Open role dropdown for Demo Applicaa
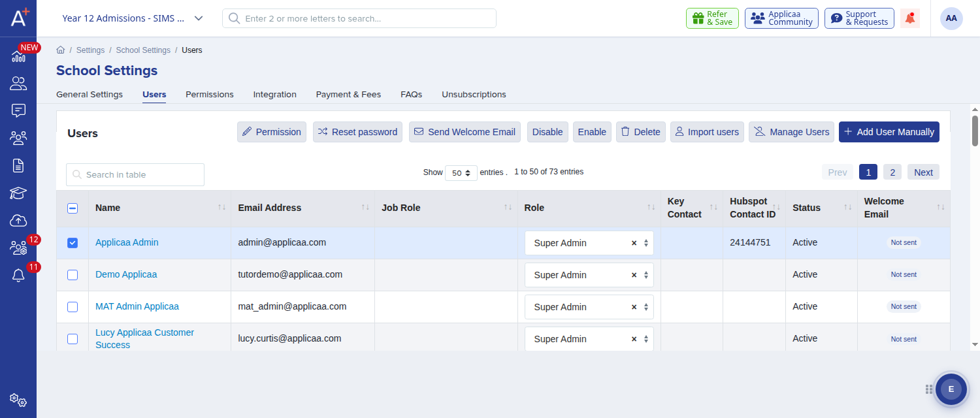The height and width of the screenshot is (418, 980). coord(589,275)
